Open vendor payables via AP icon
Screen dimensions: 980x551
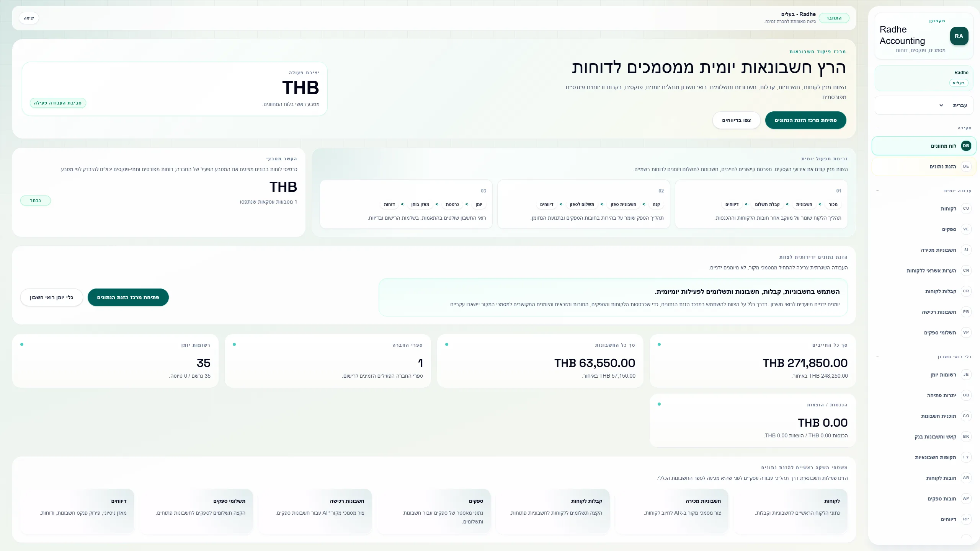click(x=966, y=499)
